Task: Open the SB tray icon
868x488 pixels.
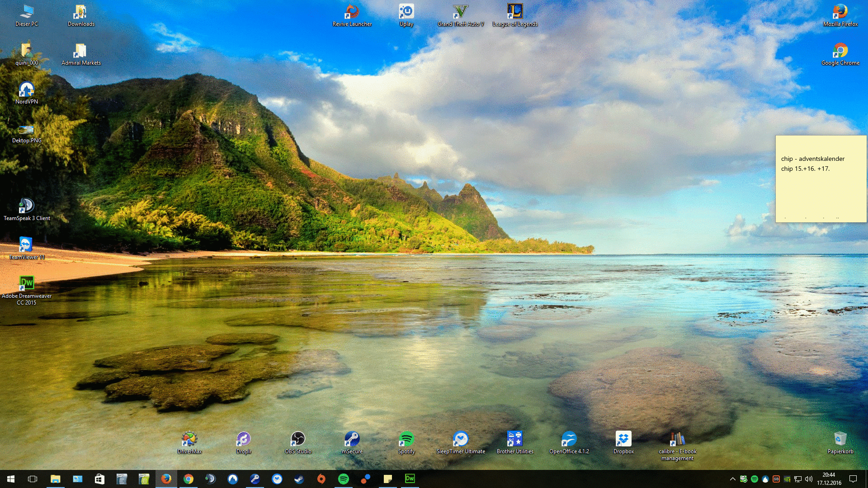Action: pyautogui.click(x=776, y=479)
